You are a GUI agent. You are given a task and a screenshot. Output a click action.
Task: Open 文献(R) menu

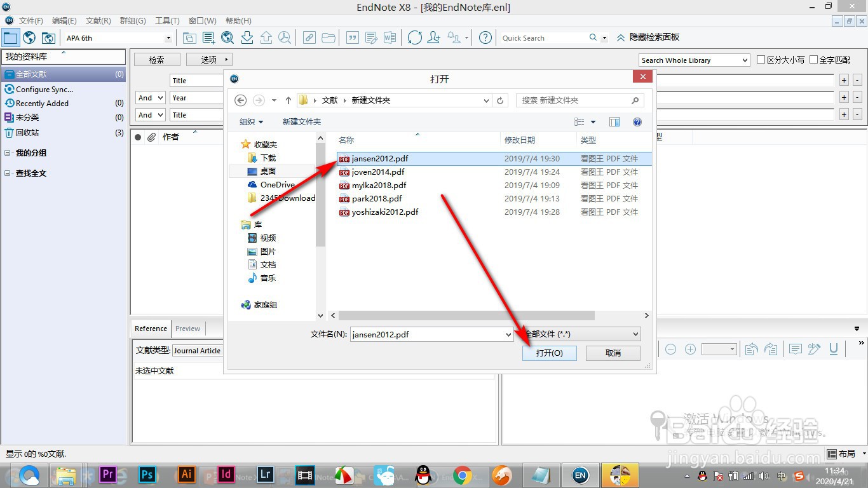98,21
